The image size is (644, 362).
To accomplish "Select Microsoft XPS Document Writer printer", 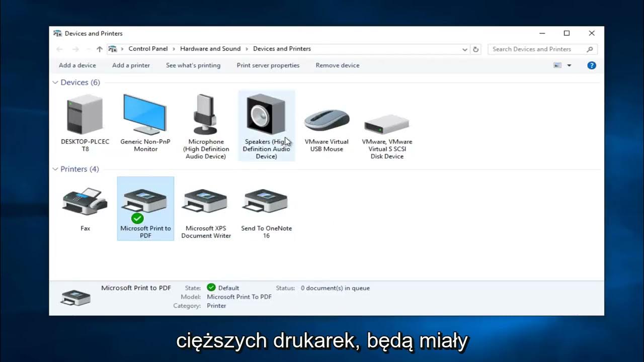I will [206, 209].
